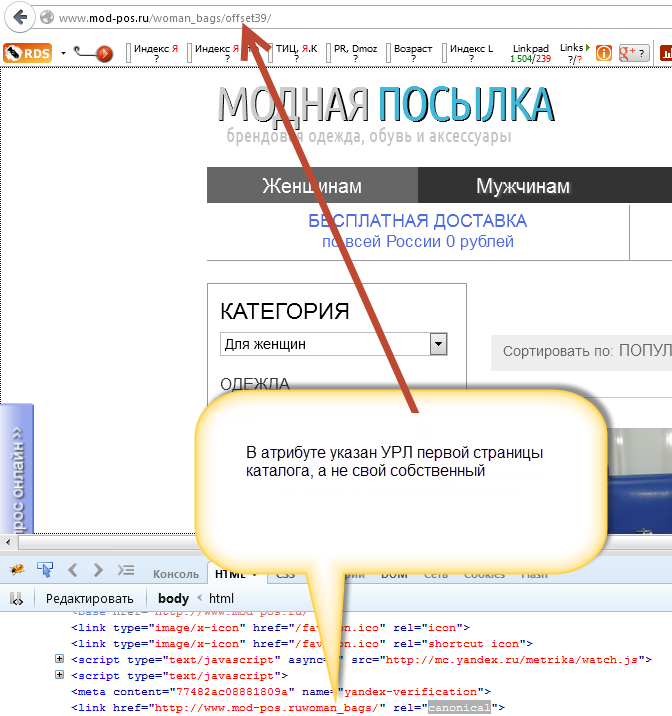
Task: Switch to the HTML tab in Firebug
Action: pyautogui.click(x=236, y=574)
